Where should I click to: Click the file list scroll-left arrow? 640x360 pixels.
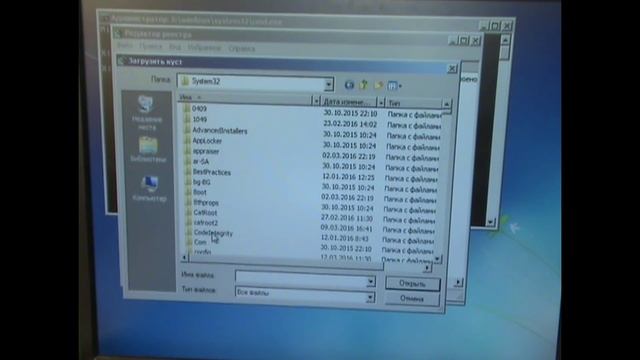184,257
